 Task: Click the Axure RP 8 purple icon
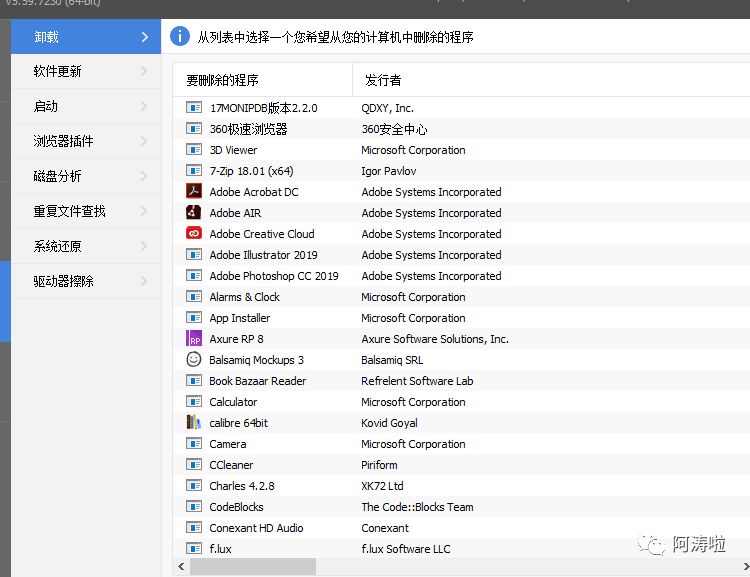(x=194, y=338)
